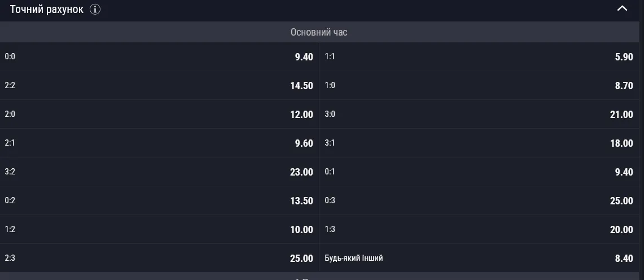
Task: Choose the 1:2 score at 10.00
Action: coord(159,229)
